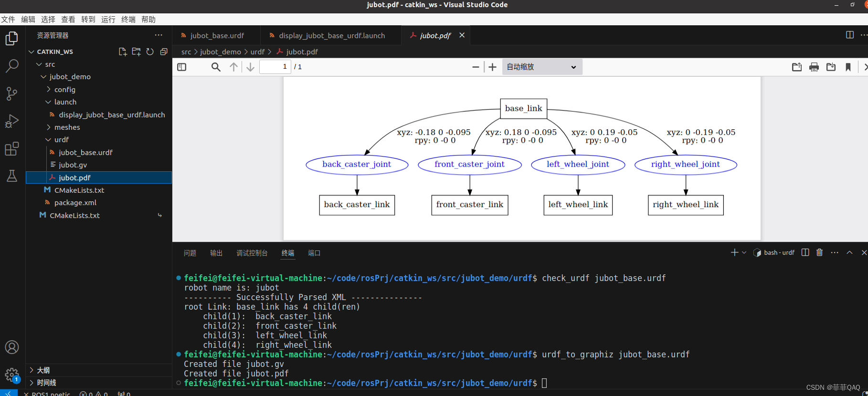Screen dimensions: 868x396
Task: Expand the meshes folder
Action: pyautogui.click(x=48, y=127)
